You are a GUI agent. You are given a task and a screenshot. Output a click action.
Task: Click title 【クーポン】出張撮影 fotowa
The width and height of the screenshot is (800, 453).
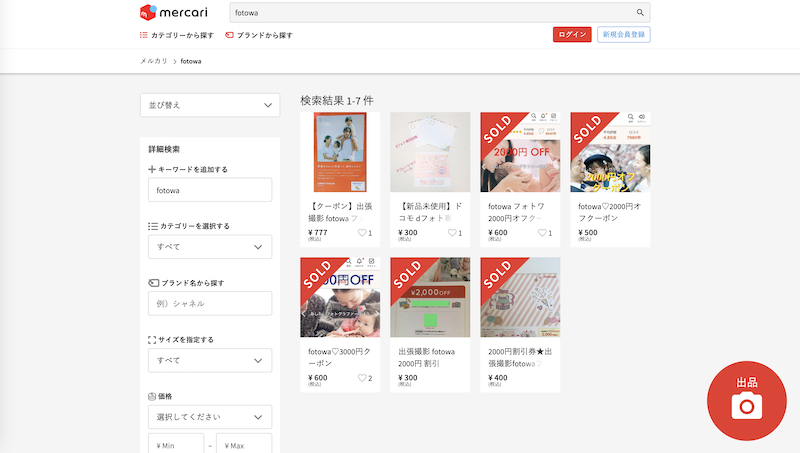[x=340, y=212]
